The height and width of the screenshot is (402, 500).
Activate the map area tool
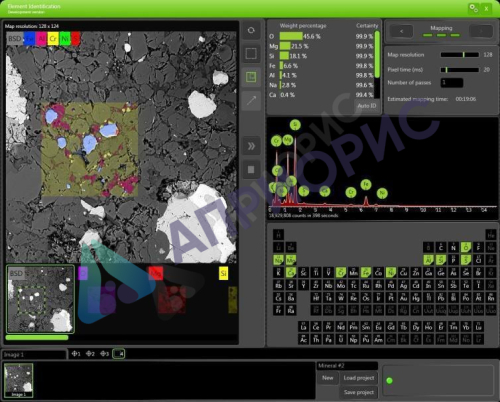click(251, 77)
